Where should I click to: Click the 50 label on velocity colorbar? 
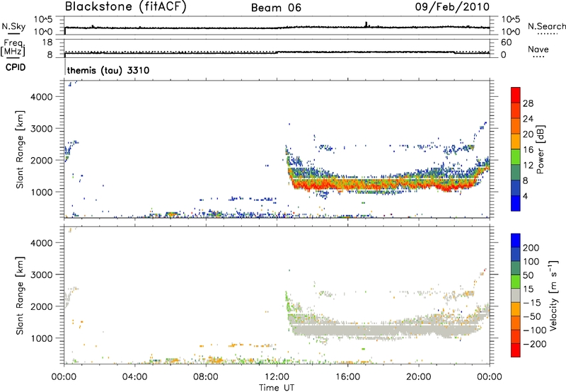coord(529,275)
